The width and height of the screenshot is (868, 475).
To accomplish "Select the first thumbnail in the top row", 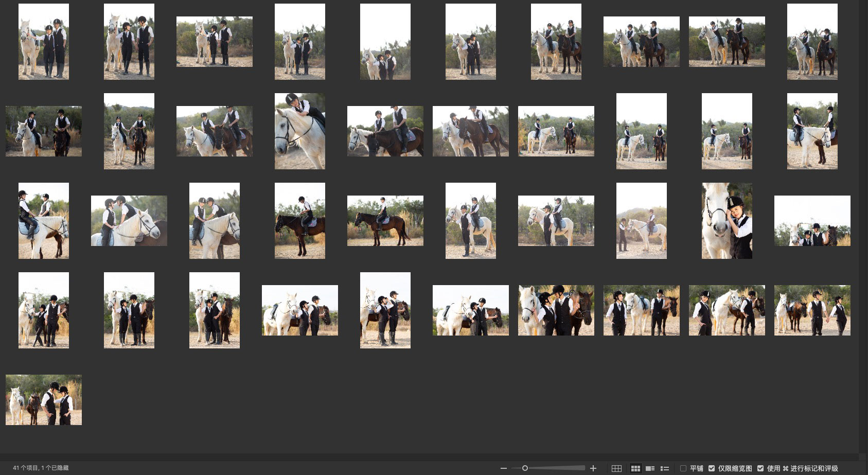I will 44,42.
